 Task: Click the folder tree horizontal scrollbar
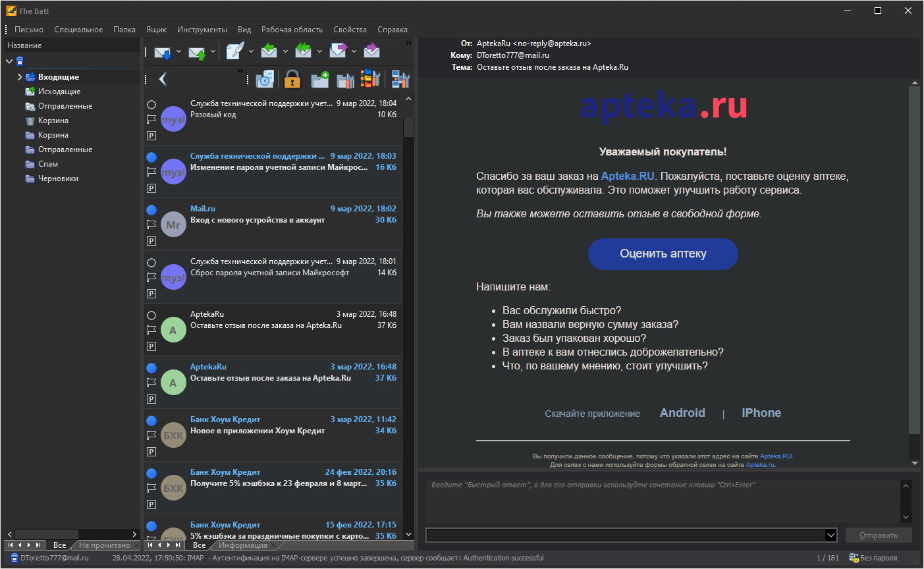tap(72, 534)
